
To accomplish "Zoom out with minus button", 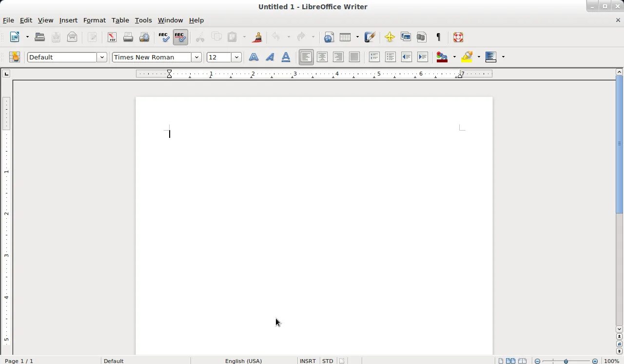I will (537, 361).
